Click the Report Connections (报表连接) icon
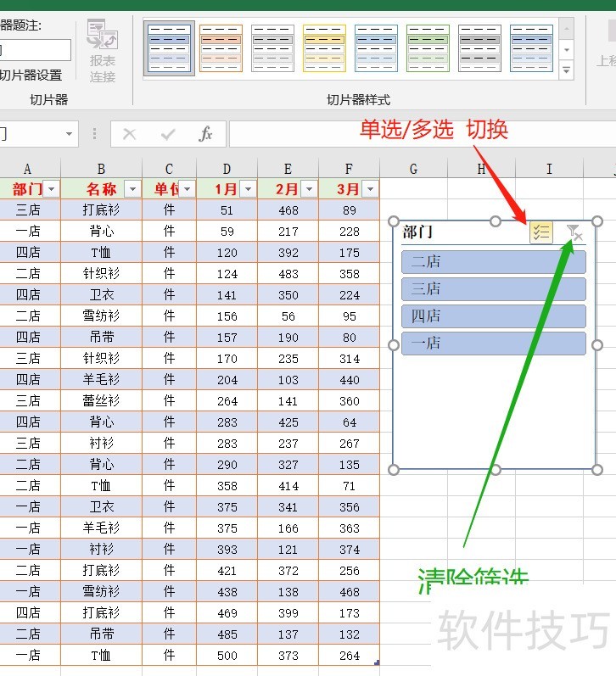Image resolution: width=616 pixels, height=676 pixels. 103,51
